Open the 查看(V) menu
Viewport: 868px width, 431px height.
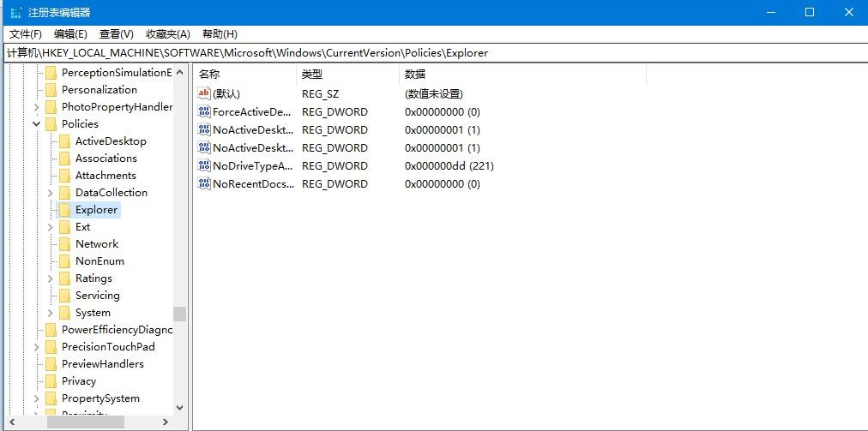click(117, 34)
